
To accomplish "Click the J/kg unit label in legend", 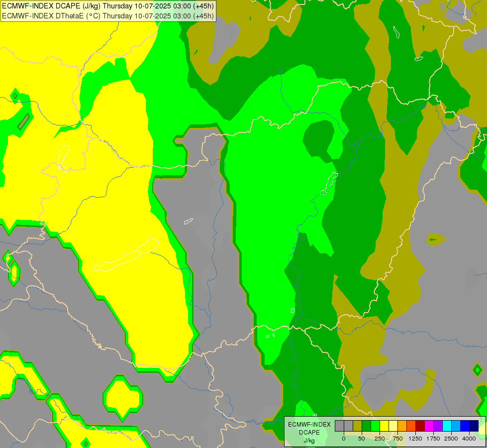I will pyautogui.click(x=309, y=441).
